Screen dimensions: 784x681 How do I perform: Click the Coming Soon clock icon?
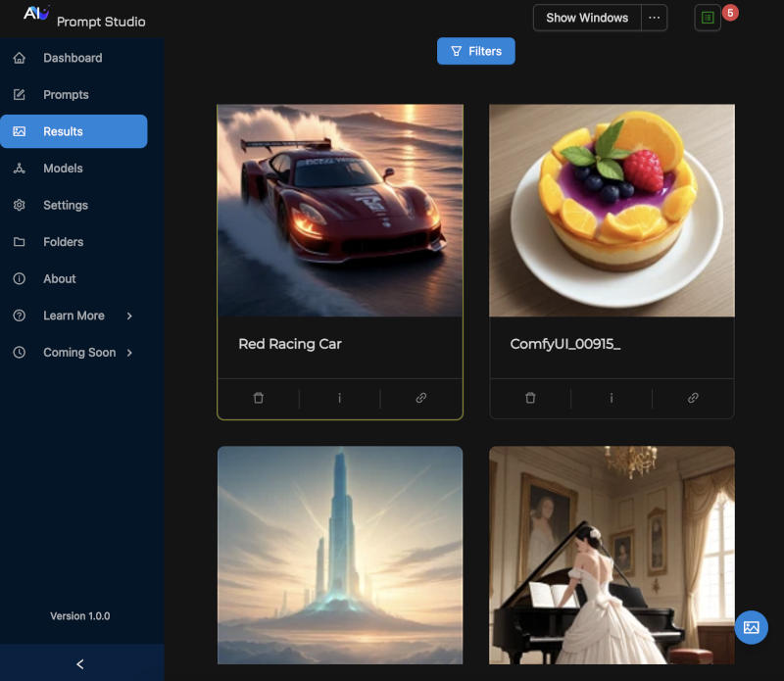tap(19, 353)
